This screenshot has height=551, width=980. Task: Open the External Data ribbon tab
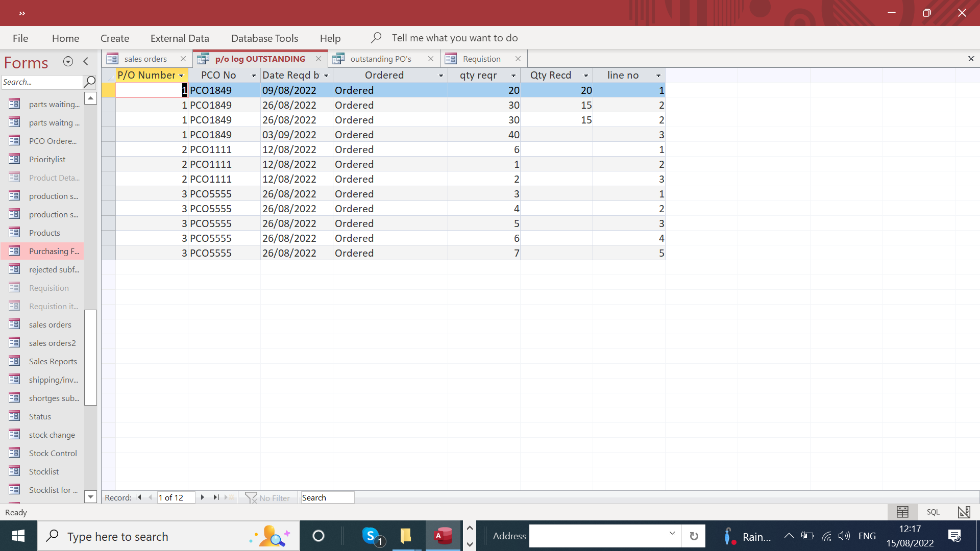pos(180,38)
